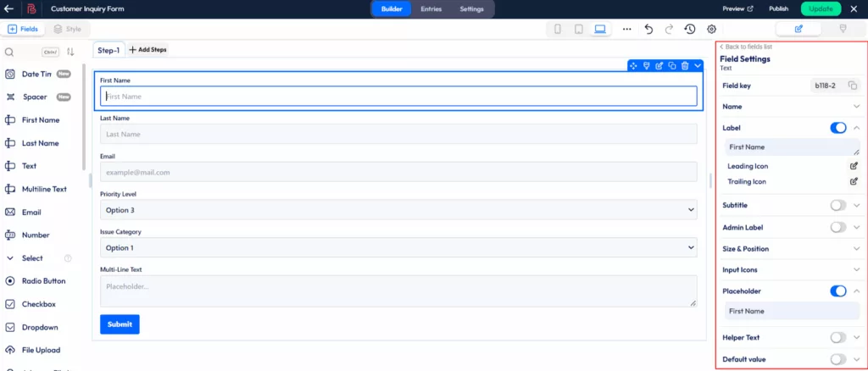Switch to the Entries tab

click(431, 8)
